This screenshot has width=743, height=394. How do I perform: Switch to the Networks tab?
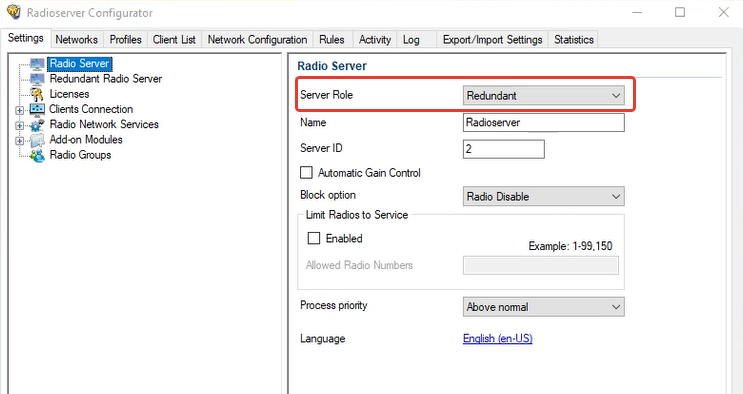click(77, 40)
